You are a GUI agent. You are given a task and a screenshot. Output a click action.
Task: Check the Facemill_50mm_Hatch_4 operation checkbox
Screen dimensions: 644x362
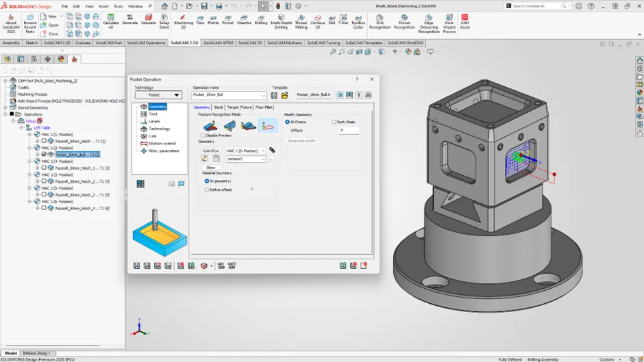44,208
